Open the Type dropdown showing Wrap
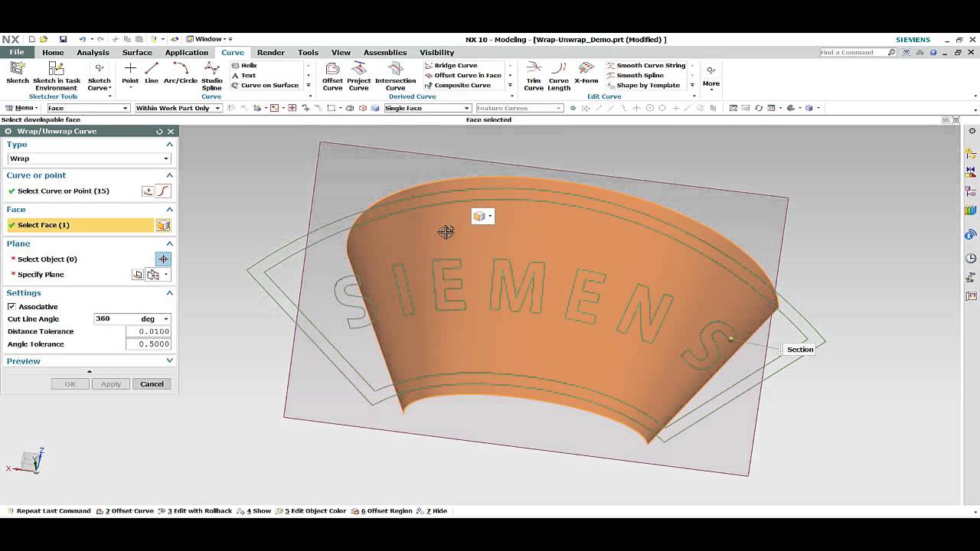 [89, 158]
